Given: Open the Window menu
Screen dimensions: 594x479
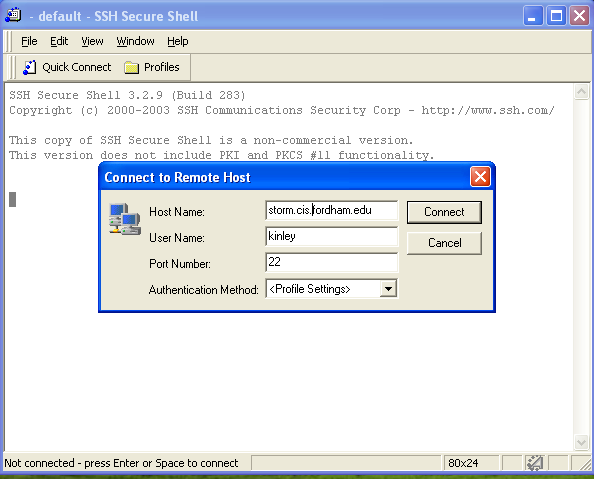Looking at the screenshot, I should pyautogui.click(x=135, y=41).
